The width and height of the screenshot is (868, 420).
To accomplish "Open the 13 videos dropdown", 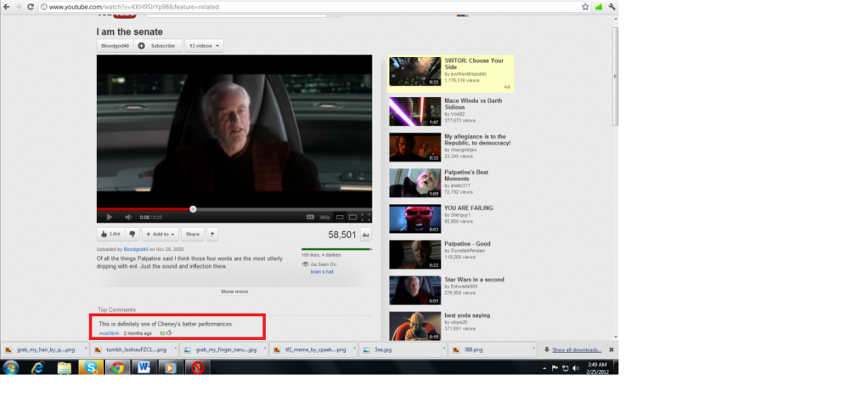I will point(204,45).
